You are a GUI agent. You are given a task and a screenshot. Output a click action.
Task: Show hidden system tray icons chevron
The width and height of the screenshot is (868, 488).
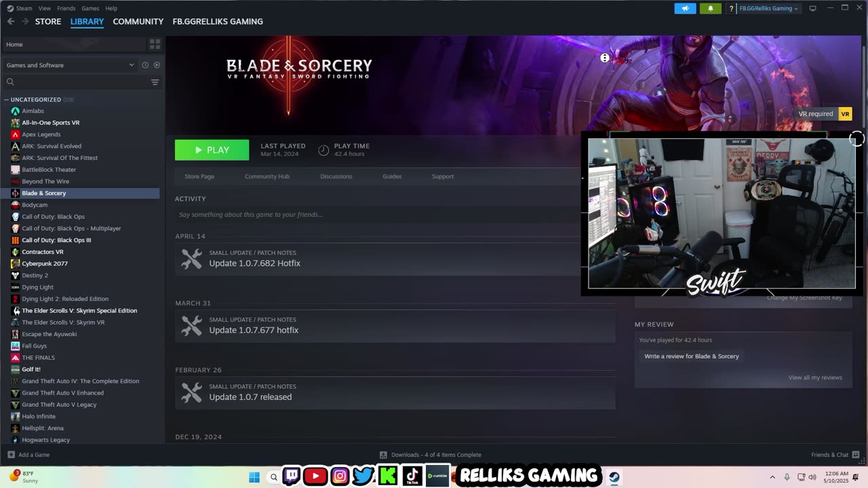pos(772,477)
